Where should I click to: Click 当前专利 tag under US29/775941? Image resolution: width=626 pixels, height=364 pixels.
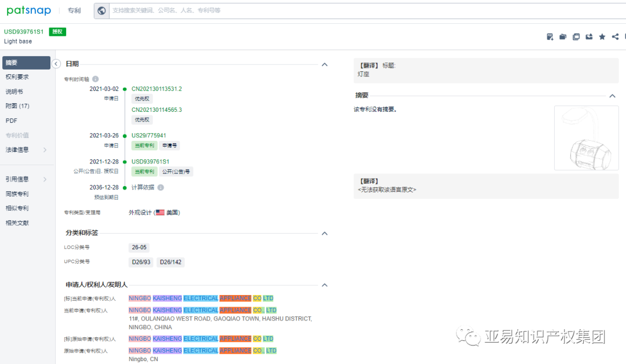tap(144, 145)
